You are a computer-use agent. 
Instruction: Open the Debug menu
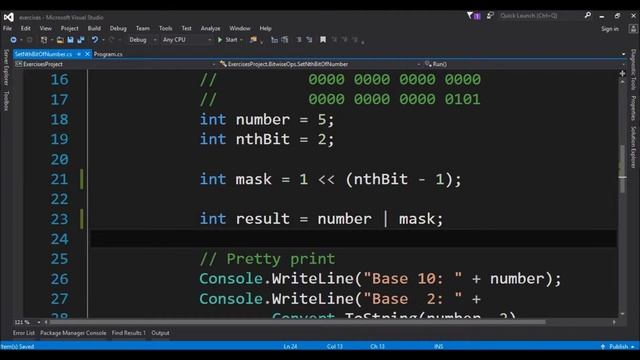(x=118, y=28)
